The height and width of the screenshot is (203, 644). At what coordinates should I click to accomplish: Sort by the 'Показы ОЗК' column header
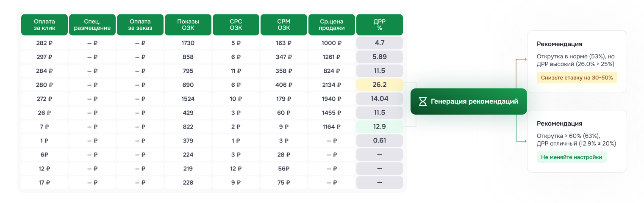click(188, 25)
